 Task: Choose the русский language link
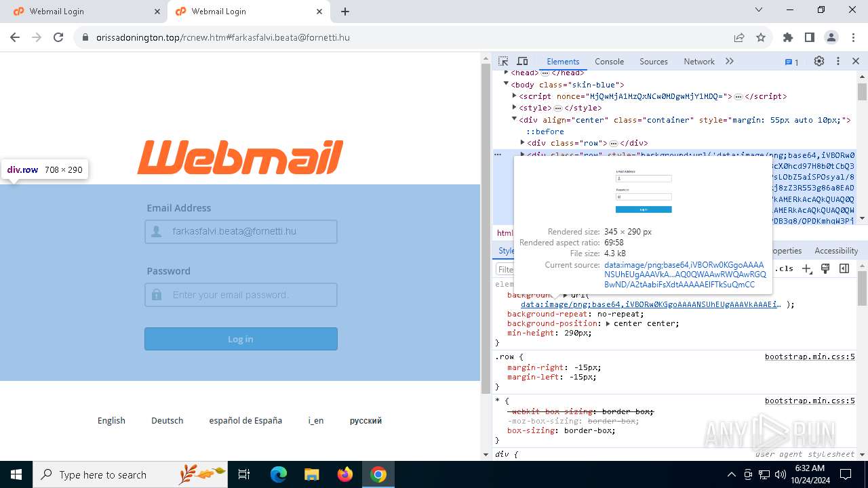click(x=366, y=420)
